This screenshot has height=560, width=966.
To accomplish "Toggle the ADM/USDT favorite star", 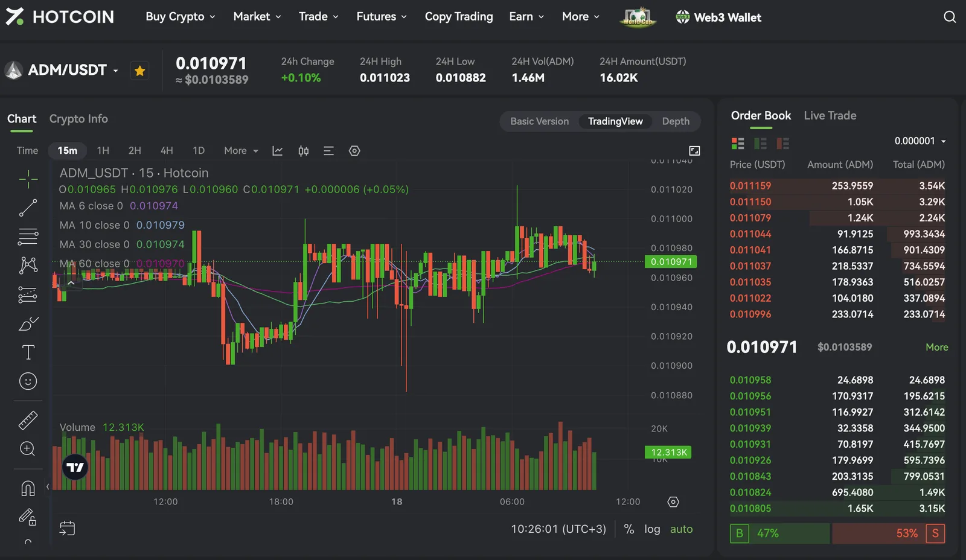I will 139,71.
